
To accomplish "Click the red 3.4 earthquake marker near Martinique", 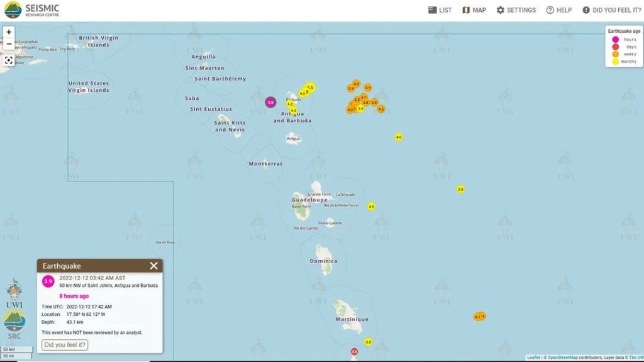I will click(x=354, y=351).
